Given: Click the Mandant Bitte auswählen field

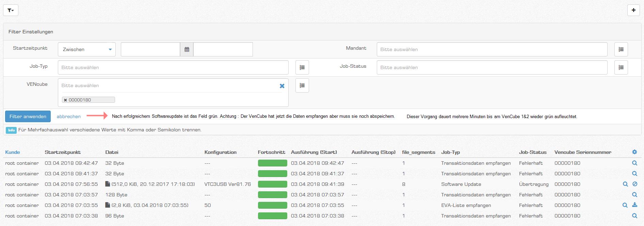Looking at the screenshot, I should pos(492,49).
